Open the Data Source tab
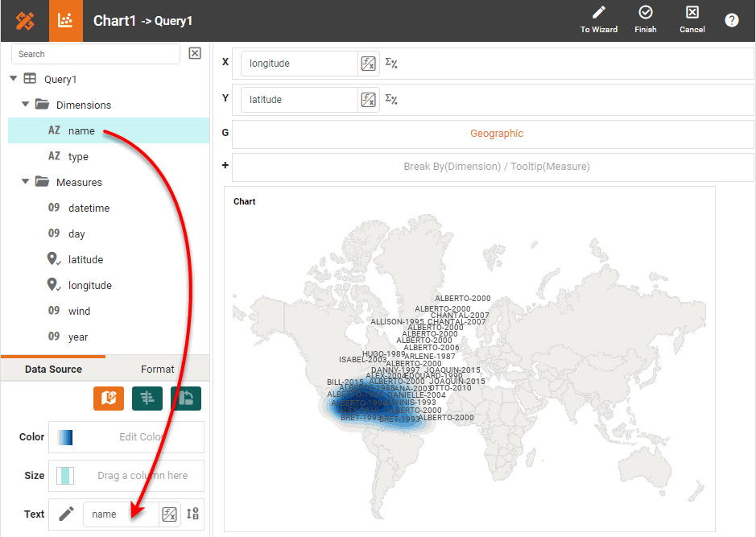This screenshot has height=537, width=756. coord(53,369)
